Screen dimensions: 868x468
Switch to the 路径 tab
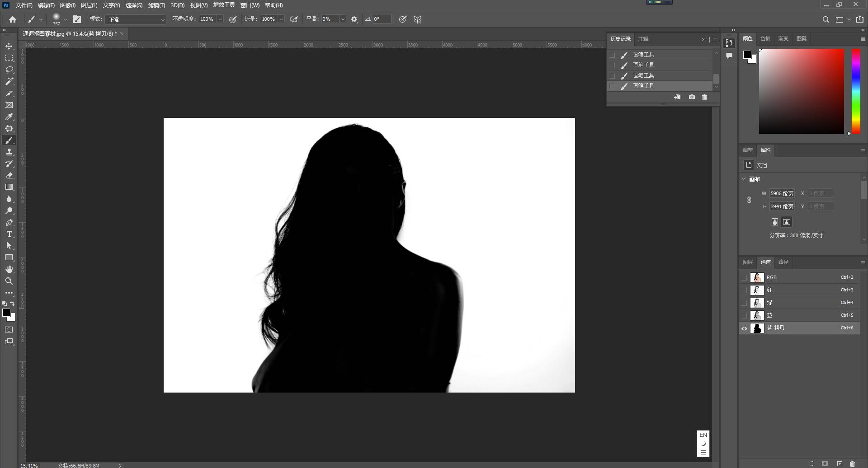(x=783, y=262)
